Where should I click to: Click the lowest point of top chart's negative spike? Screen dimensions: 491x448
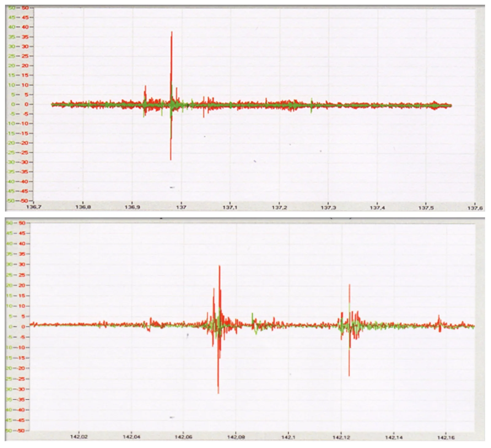[171, 159]
